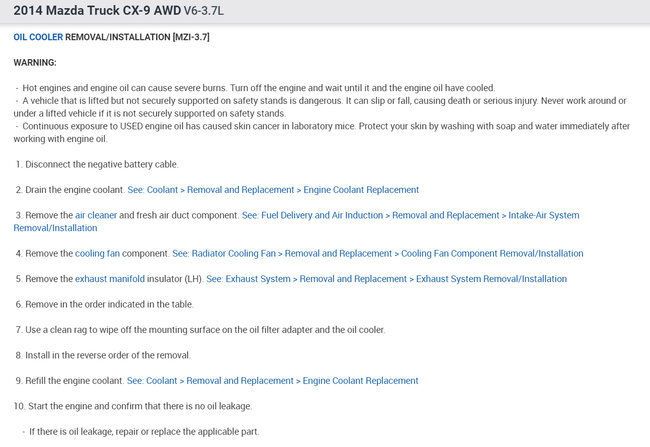Click step 6 remove in order indicated
Screen dimensions: 650x447
110,304
